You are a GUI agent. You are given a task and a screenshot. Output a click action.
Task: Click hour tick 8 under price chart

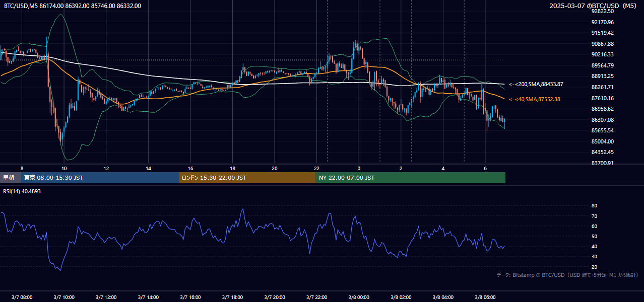click(x=22, y=168)
